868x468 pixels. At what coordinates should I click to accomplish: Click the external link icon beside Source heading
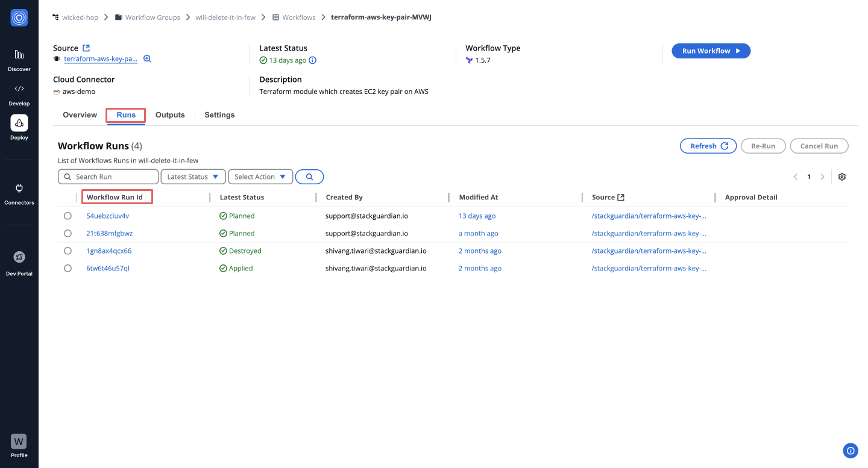point(86,48)
